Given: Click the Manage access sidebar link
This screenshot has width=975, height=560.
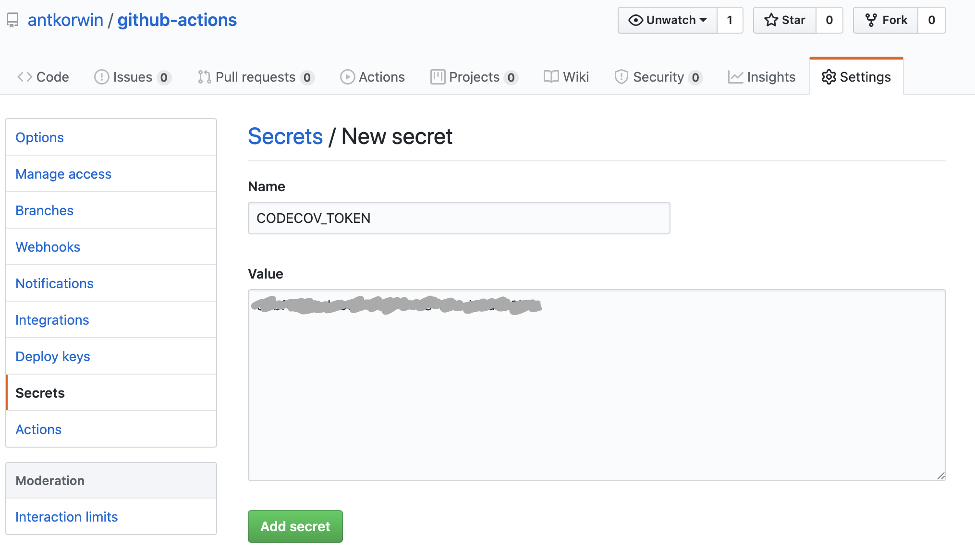Looking at the screenshot, I should tap(62, 173).
